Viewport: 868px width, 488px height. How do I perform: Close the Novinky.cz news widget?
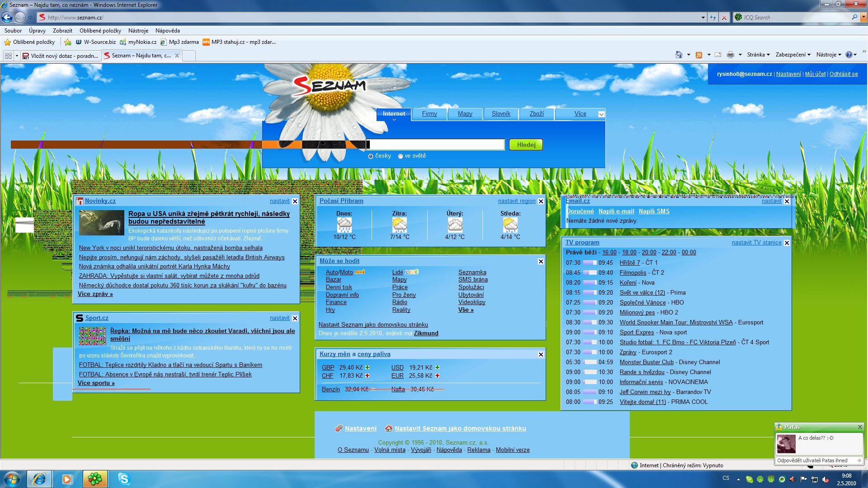click(x=295, y=202)
